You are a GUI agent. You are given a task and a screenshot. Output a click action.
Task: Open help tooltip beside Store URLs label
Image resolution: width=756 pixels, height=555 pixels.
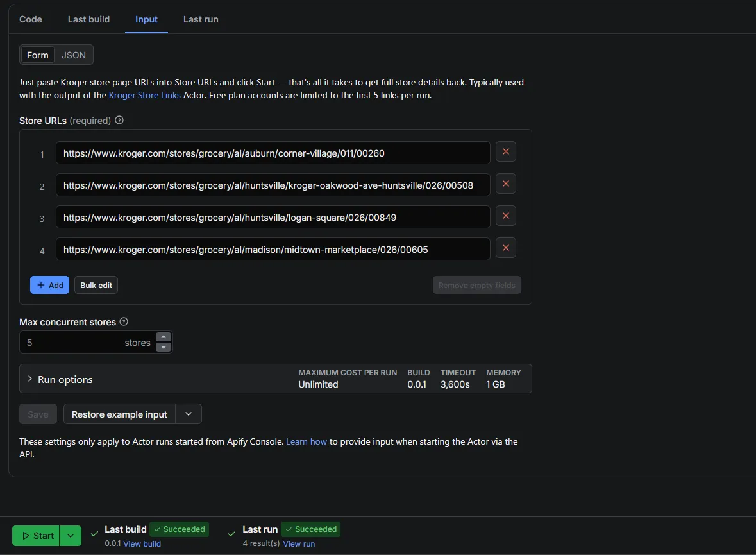[x=119, y=120]
